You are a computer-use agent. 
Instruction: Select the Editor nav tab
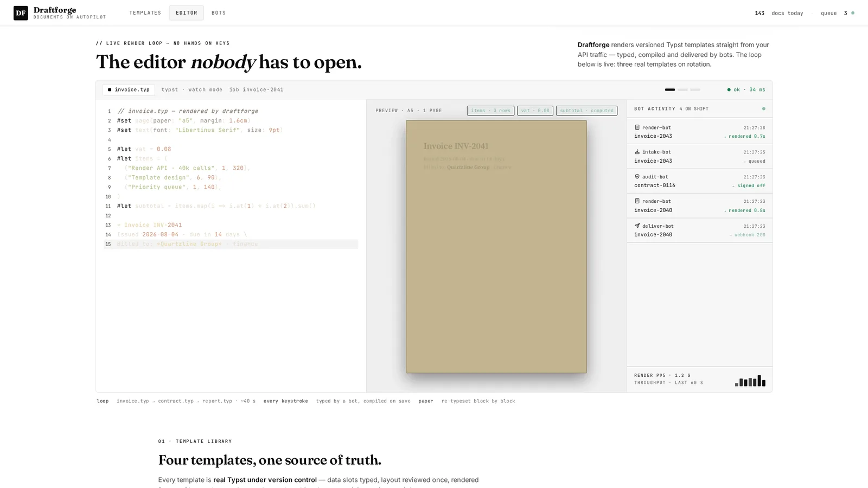pyautogui.click(x=187, y=13)
